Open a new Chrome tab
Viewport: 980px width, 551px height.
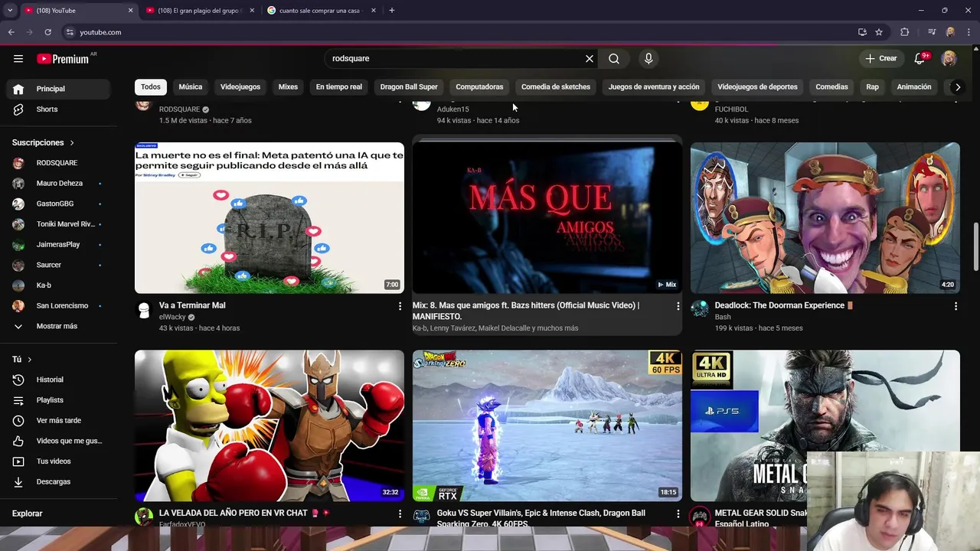(391, 11)
